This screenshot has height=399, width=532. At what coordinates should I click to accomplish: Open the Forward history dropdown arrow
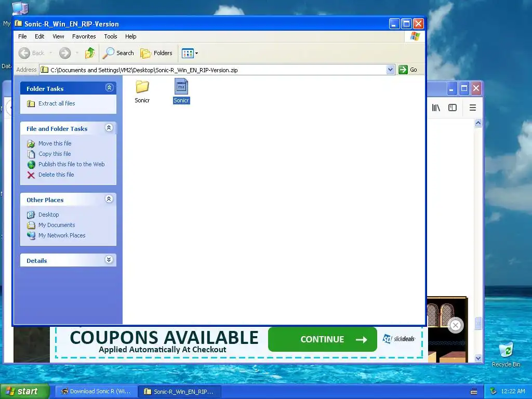tap(77, 53)
